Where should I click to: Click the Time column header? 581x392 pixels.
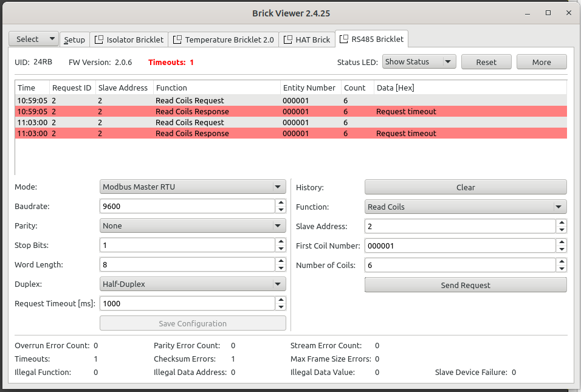pyautogui.click(x=32, y=88)
